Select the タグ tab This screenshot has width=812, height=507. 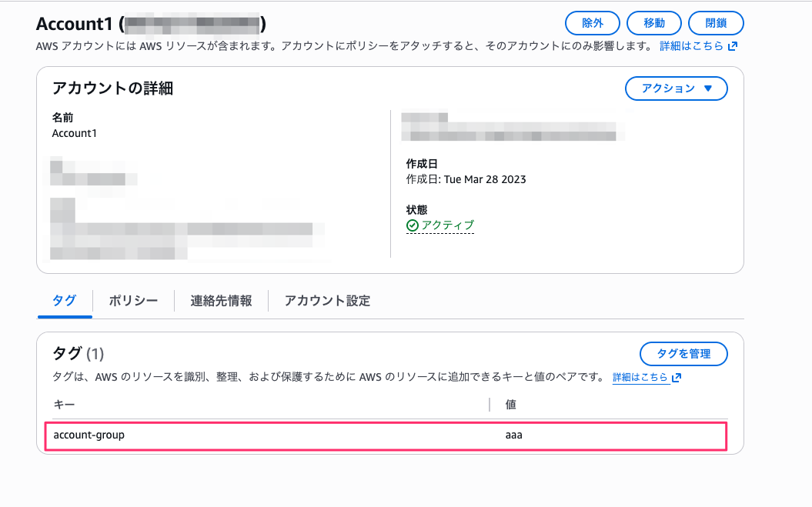click(x=64, y=301)
